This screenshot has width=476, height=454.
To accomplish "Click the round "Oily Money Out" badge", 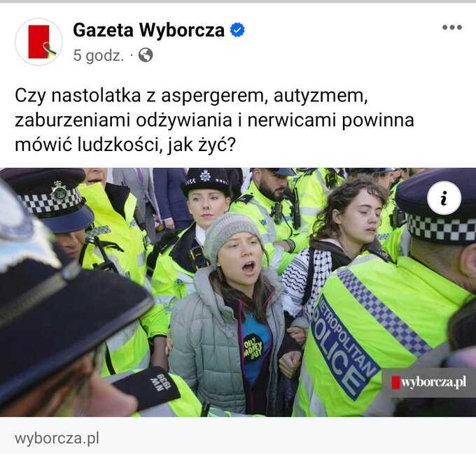I will [253, 348].
